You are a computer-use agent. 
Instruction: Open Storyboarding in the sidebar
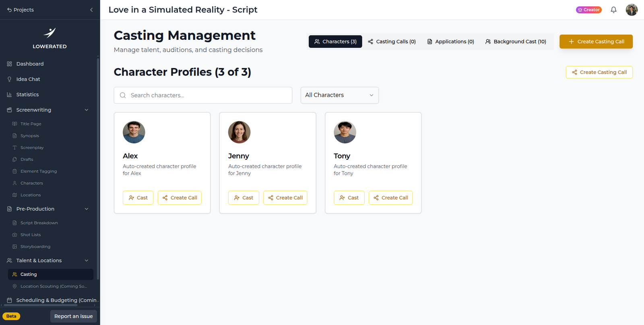(x=35, y=247)
